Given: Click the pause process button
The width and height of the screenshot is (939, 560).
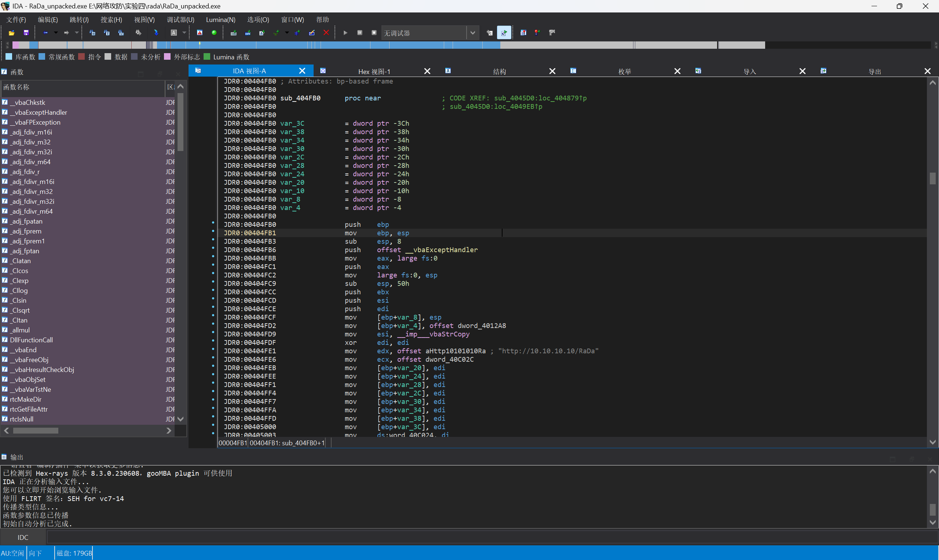Looking at the screenshot, I should click(x=360, y=33).
